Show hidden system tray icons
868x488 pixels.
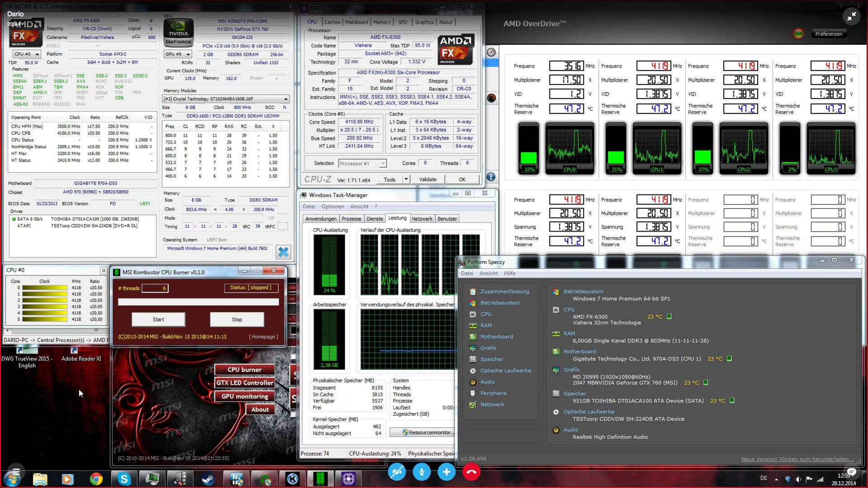pyautogui.click(x=776, y=479)
